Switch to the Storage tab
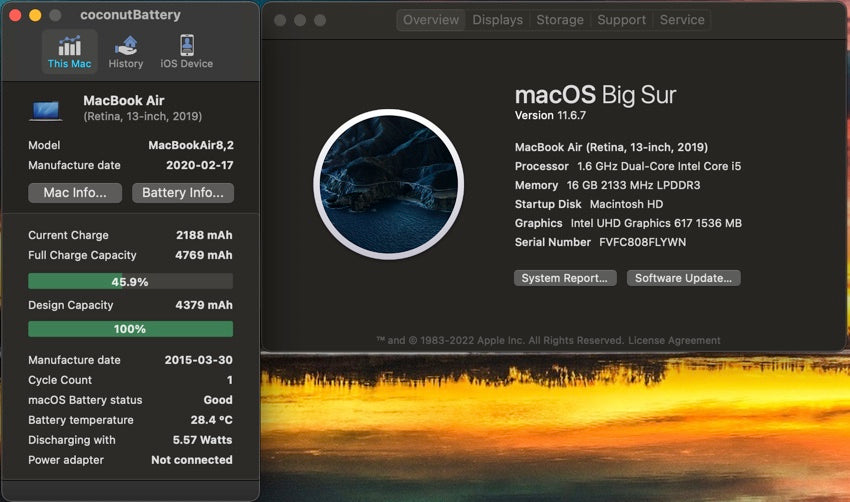Screen dimensions: 850x502 coord(560,20)
